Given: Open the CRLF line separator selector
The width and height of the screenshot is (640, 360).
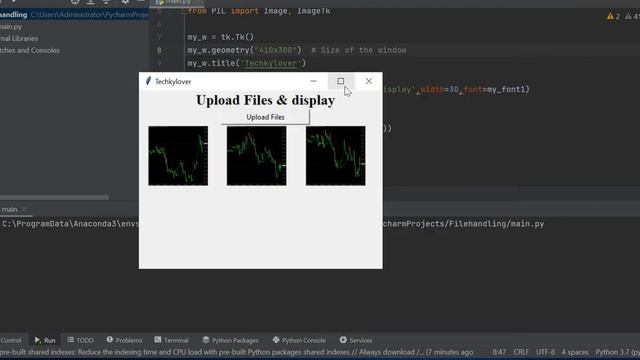Looking at the screenshot, I should (x=521, y=352).
